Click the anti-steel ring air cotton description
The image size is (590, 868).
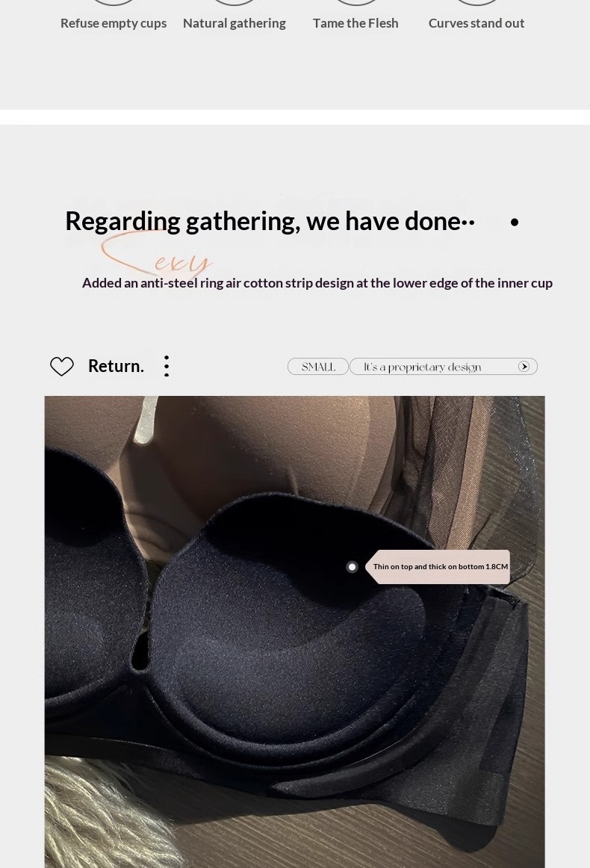pyautogui.click(x=317, y=283)
